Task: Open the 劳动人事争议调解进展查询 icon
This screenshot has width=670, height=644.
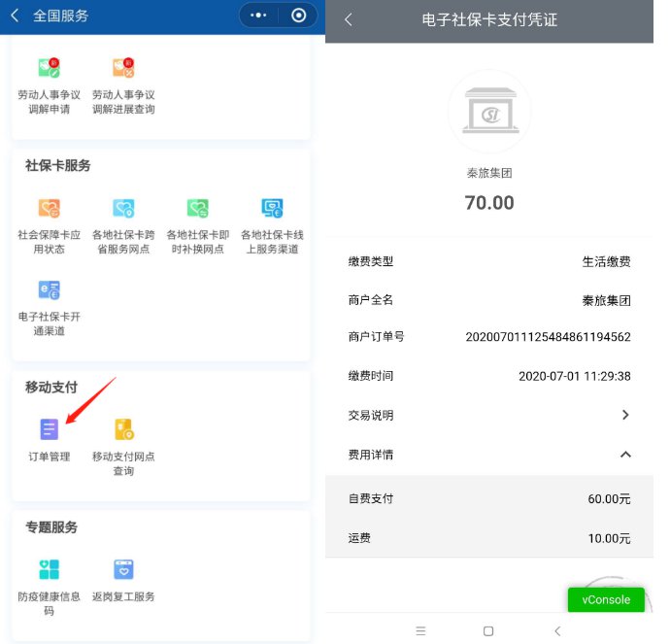Action: 123,68
